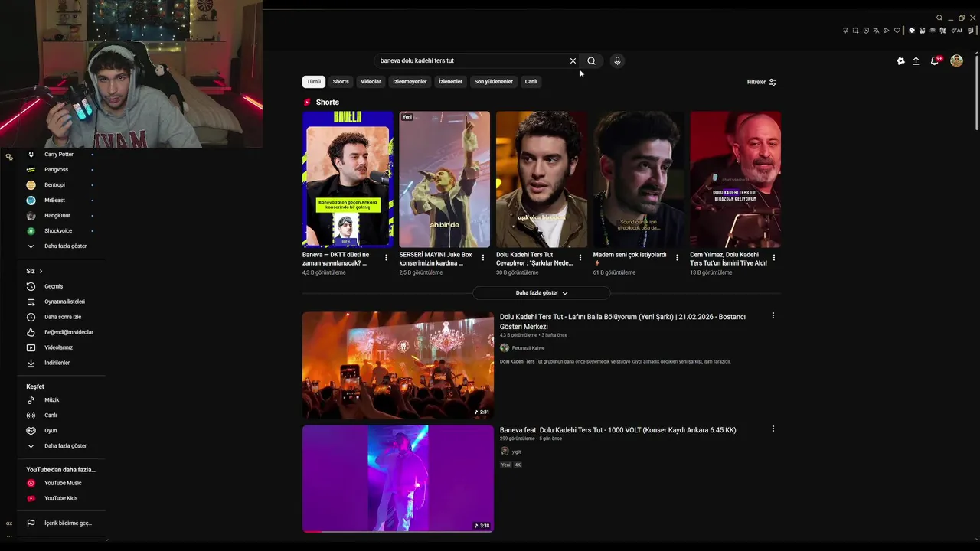Click the browser heart bookmark icon
This screenshot has height=551, width=980.
pyautogui.click(x=897, y=31)
